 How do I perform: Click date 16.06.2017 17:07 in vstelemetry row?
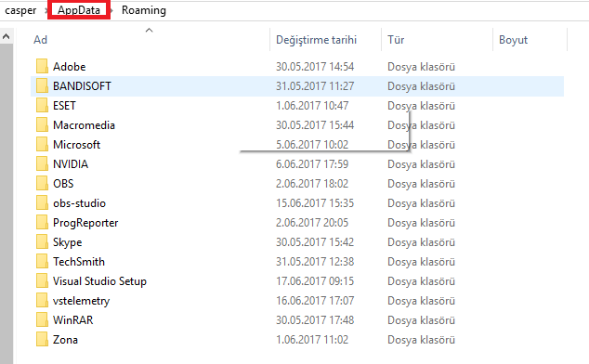tap(315, 301)
